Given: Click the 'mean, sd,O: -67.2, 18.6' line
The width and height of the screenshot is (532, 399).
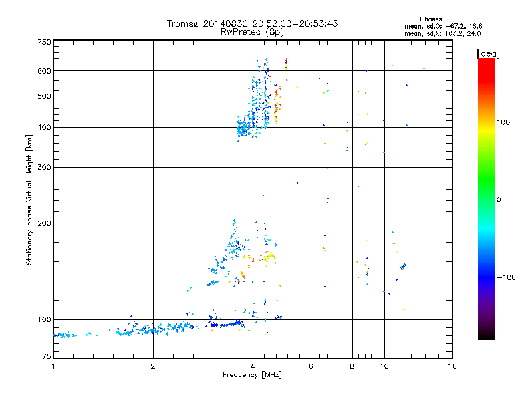Looking at the screenshot, I should click(443, 26).
